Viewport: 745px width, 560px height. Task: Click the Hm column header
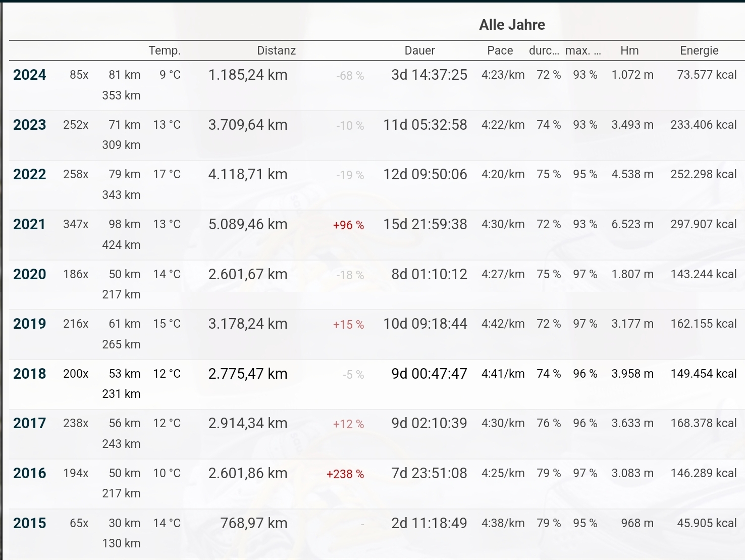pyautogui.click(x=629, y=50)
